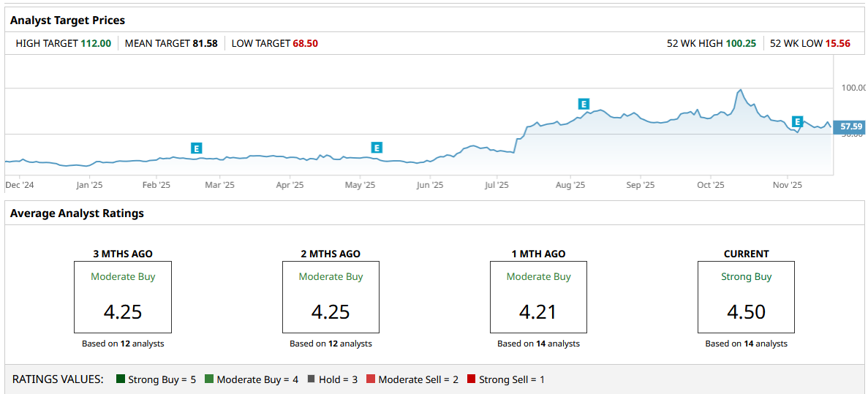Click the Moderate Sell legend swatch

pos(371,379)
